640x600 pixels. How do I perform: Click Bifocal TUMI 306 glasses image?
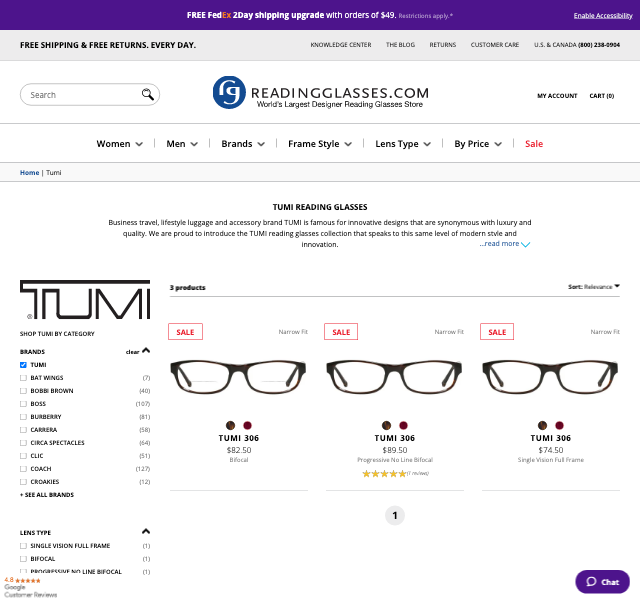pyautogui.click(x=238, y=376)
